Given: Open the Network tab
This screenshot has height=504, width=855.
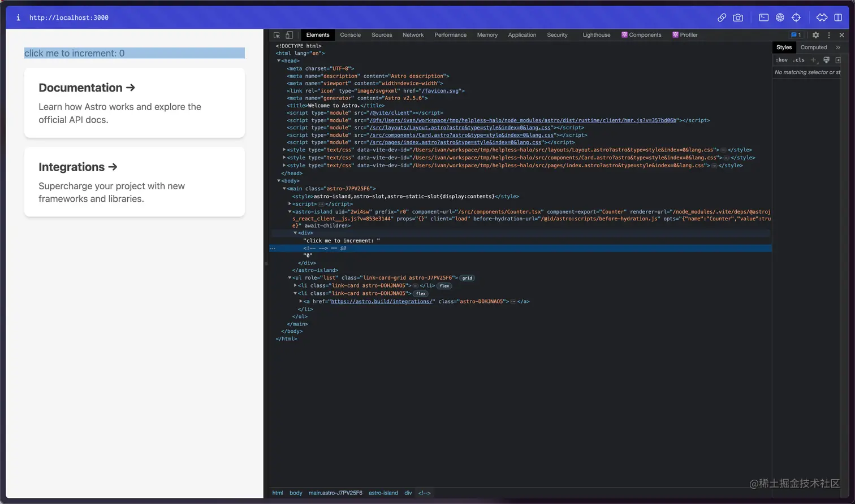Looking at the screenshot, I should 413,35.
